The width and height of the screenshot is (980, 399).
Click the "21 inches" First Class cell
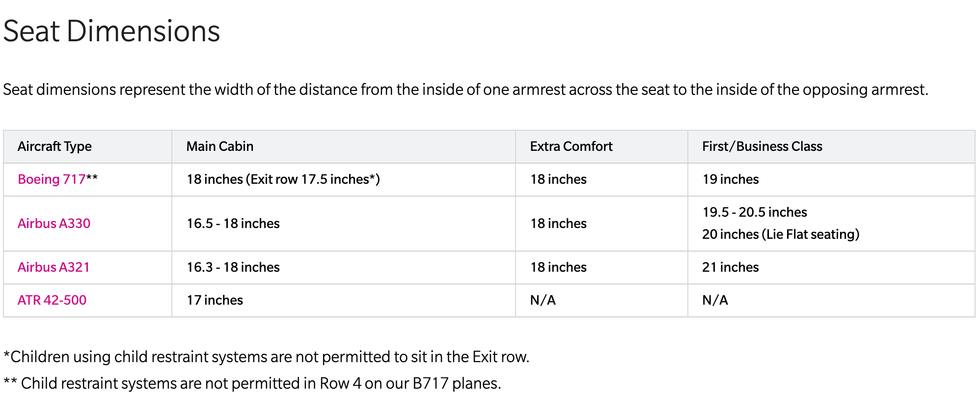click(x=730, y=267)
